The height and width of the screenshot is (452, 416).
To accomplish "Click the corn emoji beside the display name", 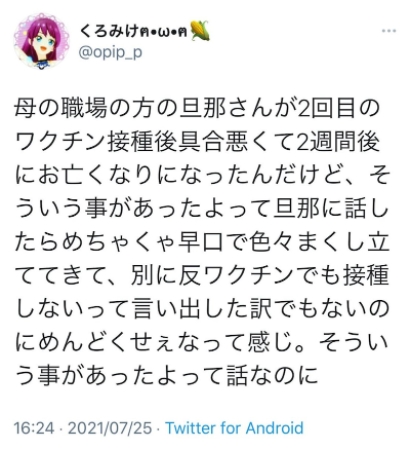I will (x=200, y=31).
